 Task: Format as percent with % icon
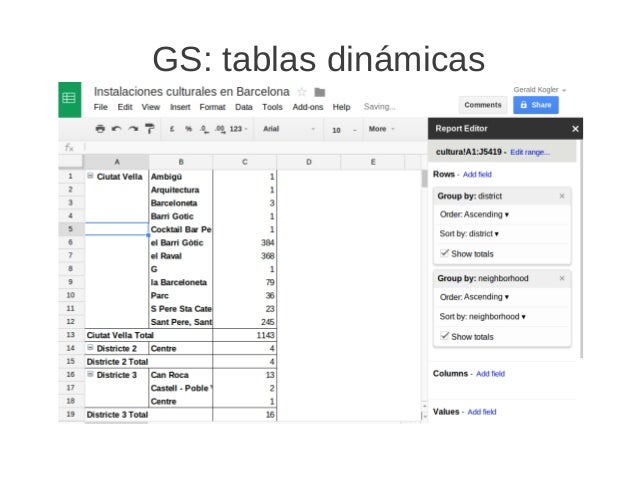pyautogui.click(x=188, y=129)
